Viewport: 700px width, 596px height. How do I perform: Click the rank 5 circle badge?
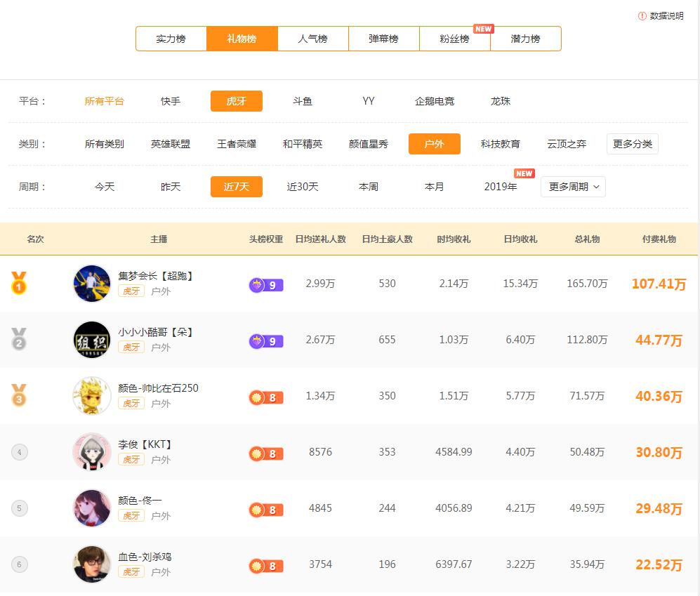coord(19,508)
